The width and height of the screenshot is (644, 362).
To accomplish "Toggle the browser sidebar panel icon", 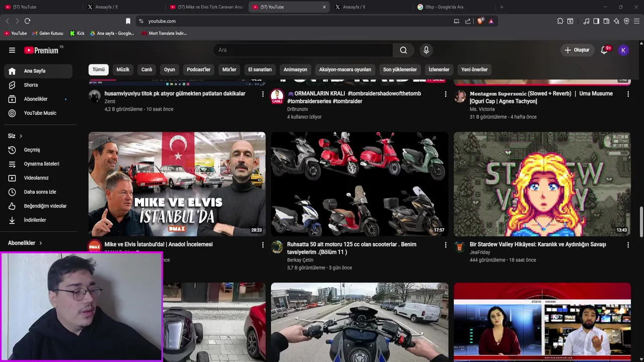I will click(x=596, y=21).
